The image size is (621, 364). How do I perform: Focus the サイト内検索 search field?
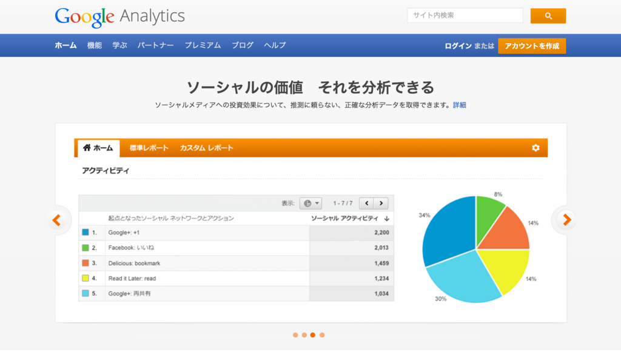(465, 15)
